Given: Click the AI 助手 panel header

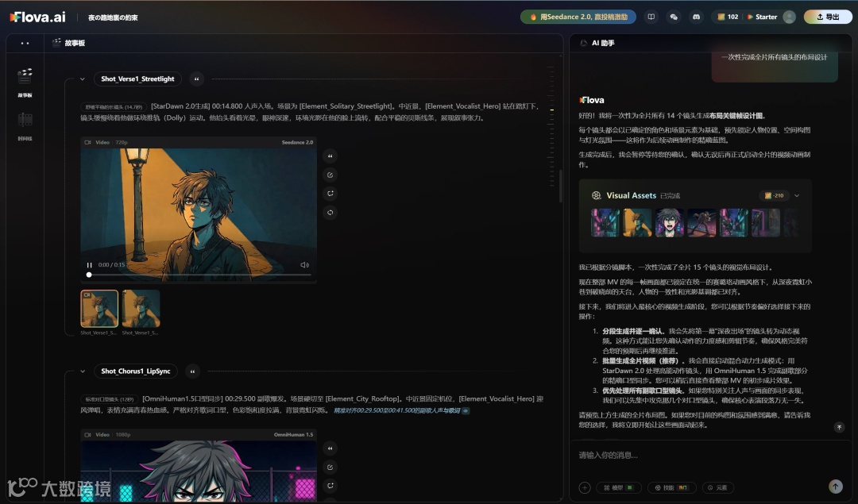Looking at the screenshot, I should point(597,43).
